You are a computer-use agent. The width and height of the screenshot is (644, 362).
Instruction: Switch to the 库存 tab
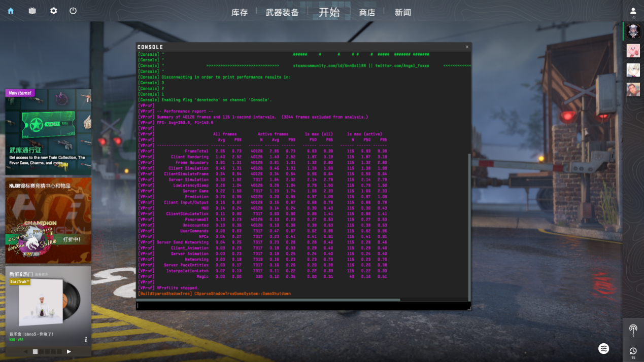(240, 12)
